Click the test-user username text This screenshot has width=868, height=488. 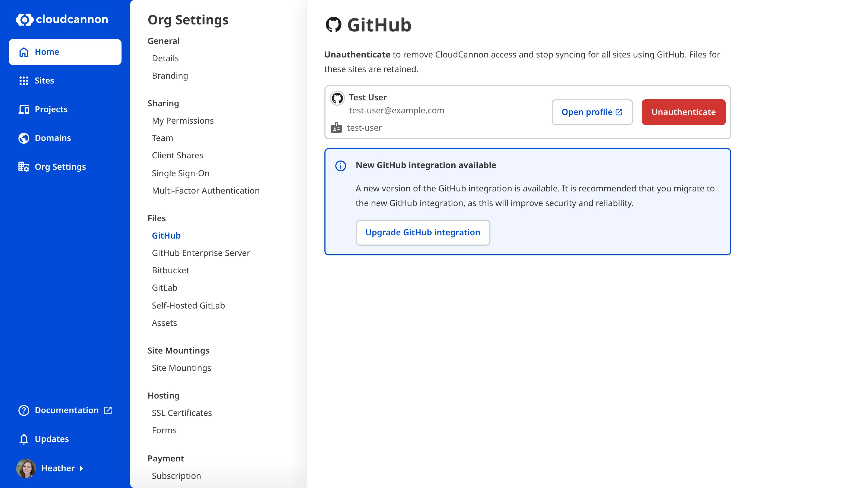(364, 128)
